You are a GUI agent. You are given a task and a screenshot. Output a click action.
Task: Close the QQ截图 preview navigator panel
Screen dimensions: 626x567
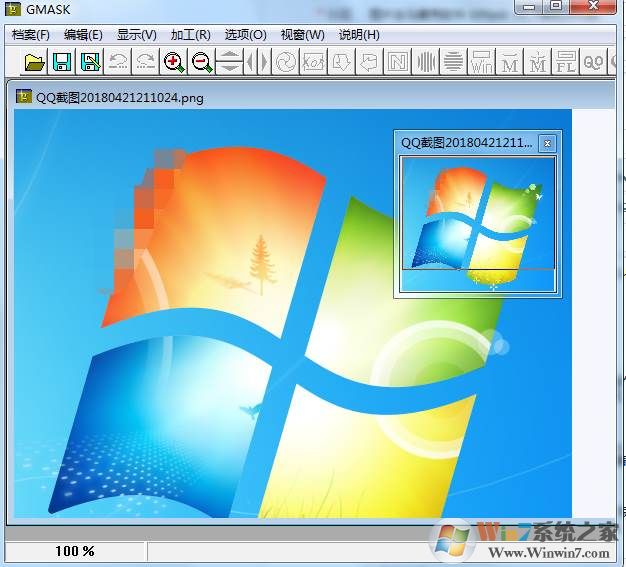click(547, 143)
